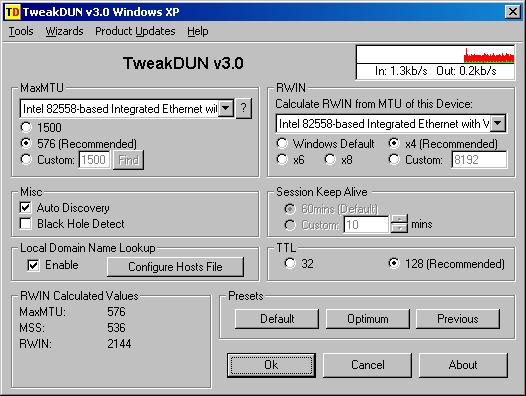Click the TD application icon in title bar
The height and width of the screenshot is (396, 526).
tap(12, 12)
